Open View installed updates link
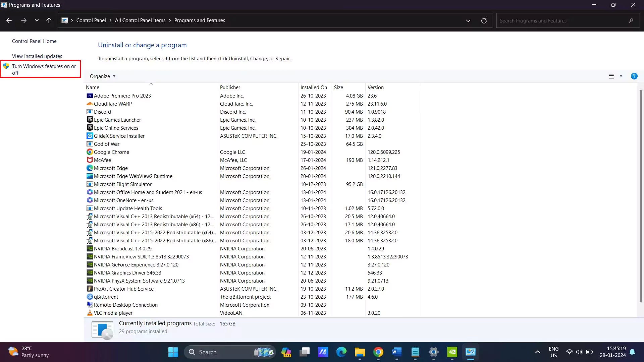The width and height of the screenshot is (644, 362). pyautogui.click(x=37, y=56)
